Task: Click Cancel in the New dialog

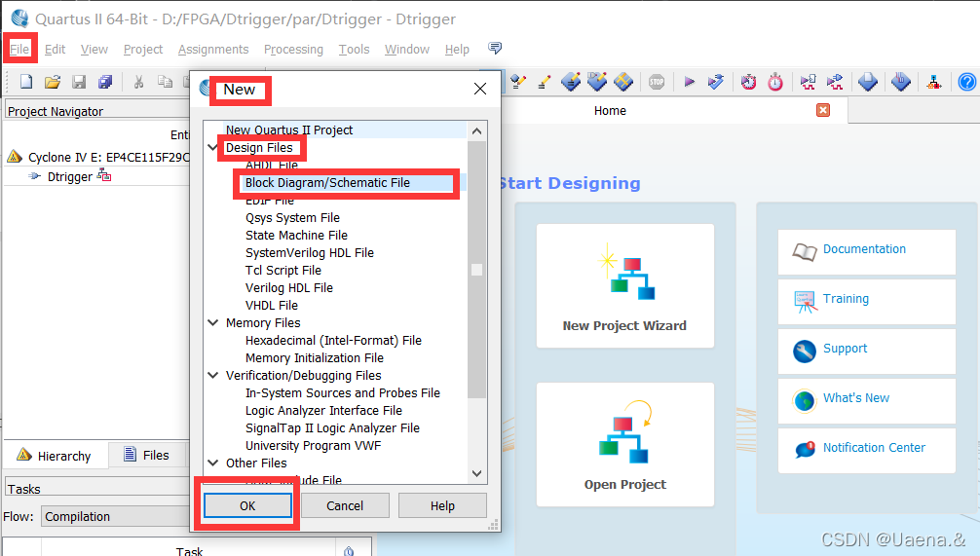Action: point(345,505)
